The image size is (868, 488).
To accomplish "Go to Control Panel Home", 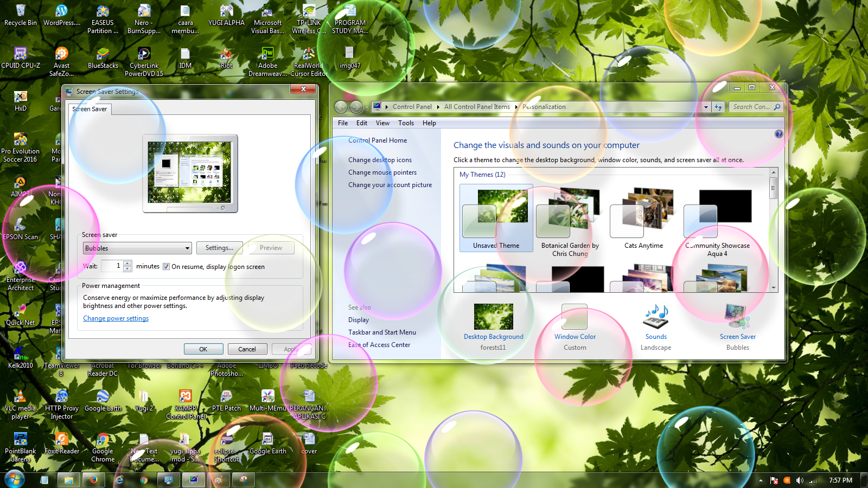I will point(378,140).
